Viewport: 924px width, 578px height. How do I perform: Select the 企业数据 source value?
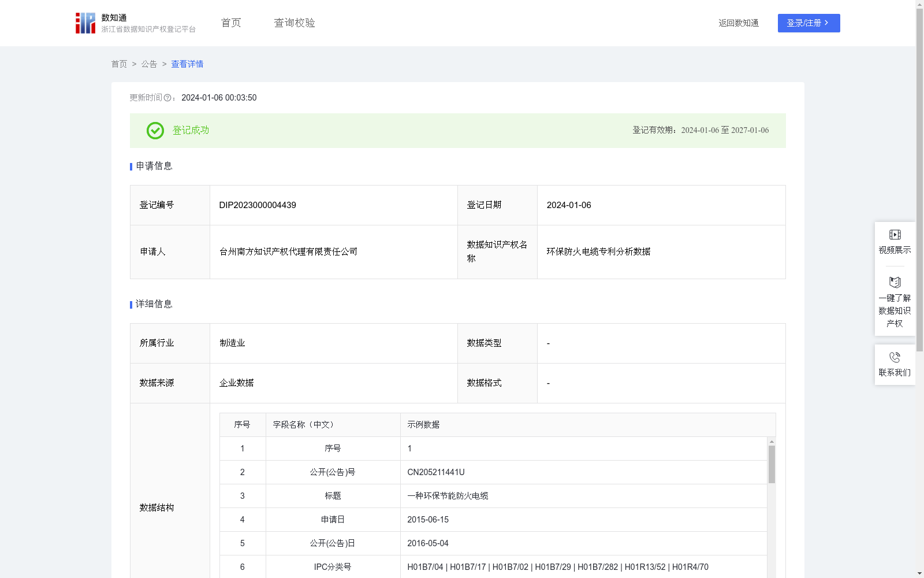236,383
